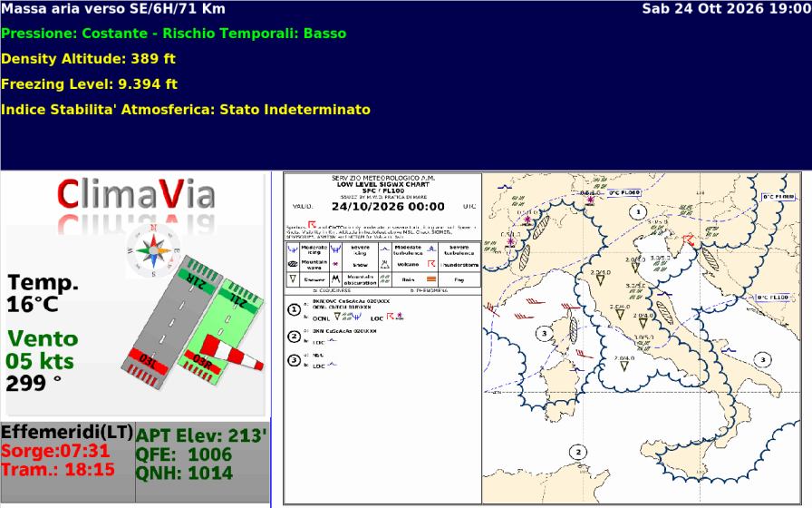The height and width of the screenshot is (508, 812).
Task: Click zone 1 circle on the map
Action: pyautogui.click(x=638, y=211)
